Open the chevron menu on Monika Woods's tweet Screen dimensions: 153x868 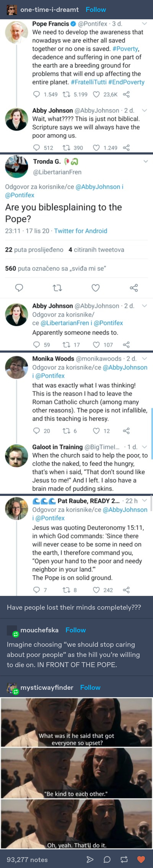pos(144,358)
